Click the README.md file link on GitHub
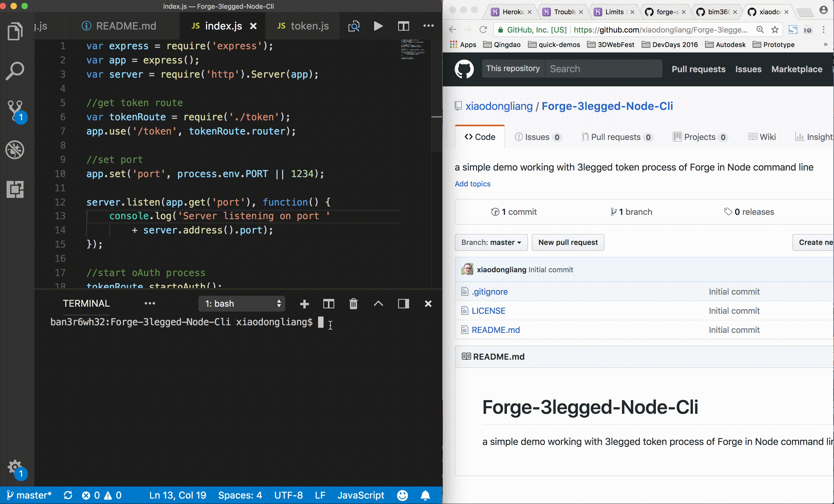The image size is (834, 504). point(496,329)
